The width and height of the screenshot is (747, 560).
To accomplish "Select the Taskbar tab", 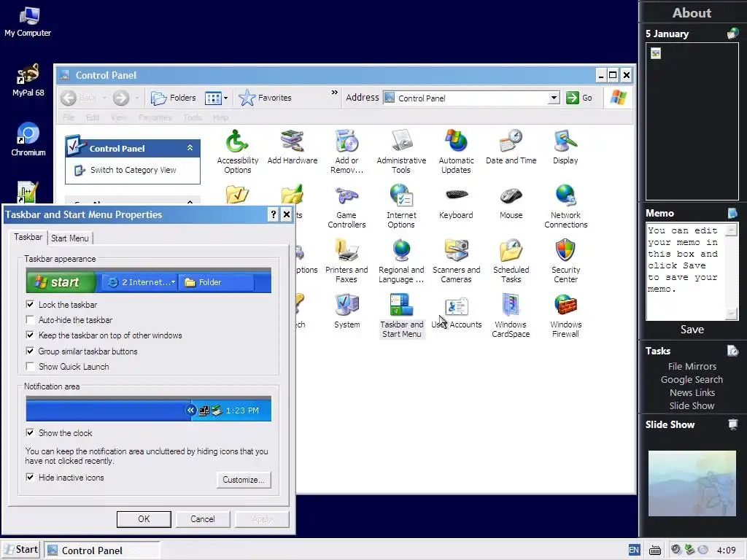I will [x=28, y=237].
